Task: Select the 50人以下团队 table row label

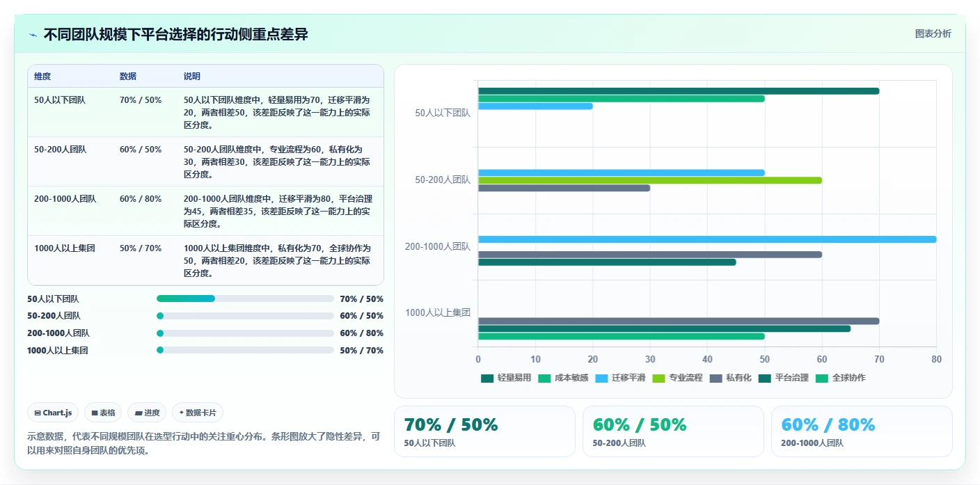Action: point(60,100)
